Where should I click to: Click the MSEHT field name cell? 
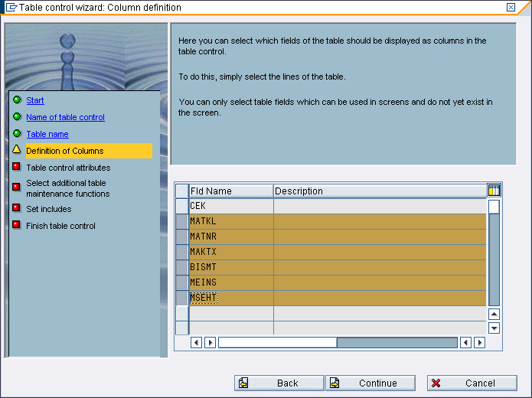pos(230,298)
